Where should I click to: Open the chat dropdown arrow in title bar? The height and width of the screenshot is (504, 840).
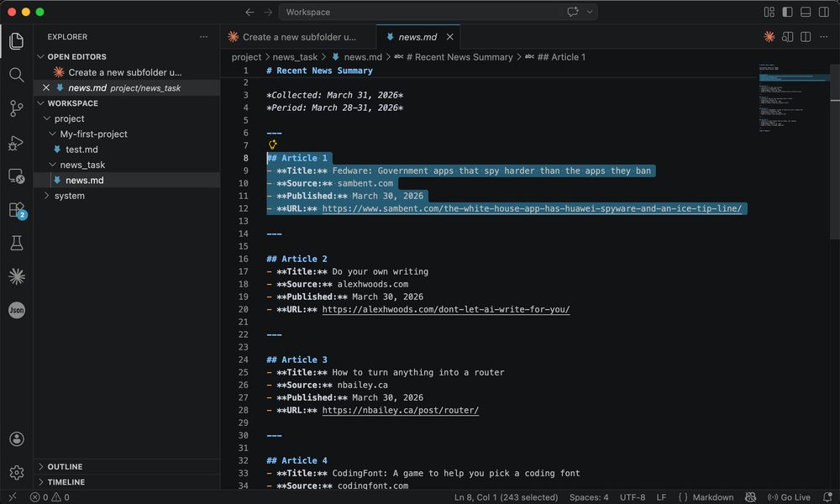point(591,12)
